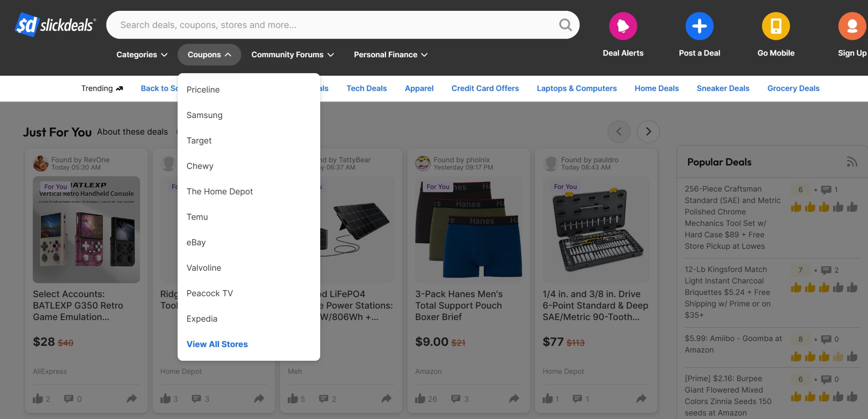Image resolution: width=868 pixels, height=419 pixels.
Task: Click the Go Mobile phone icon
Action: click(776, 26)
